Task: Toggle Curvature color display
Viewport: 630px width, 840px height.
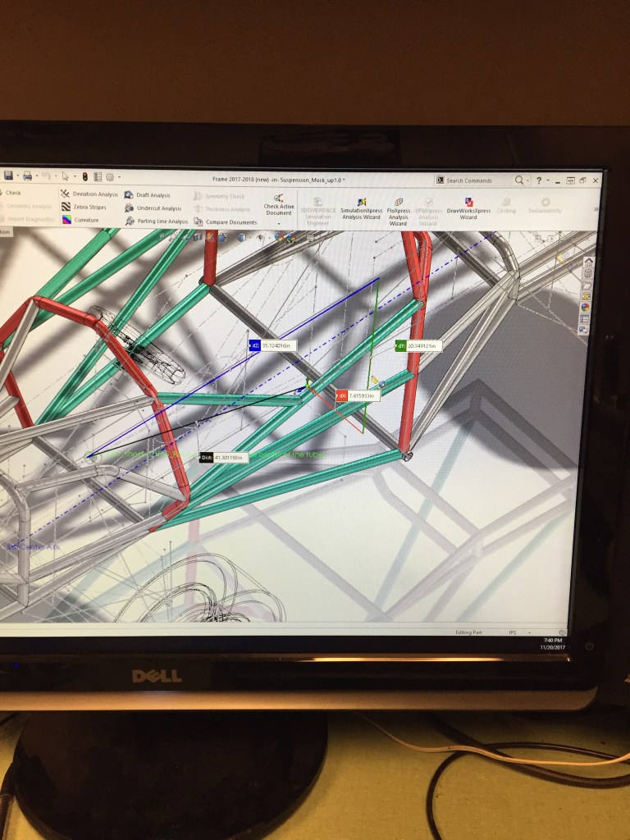Action: (x=66, y=221)
